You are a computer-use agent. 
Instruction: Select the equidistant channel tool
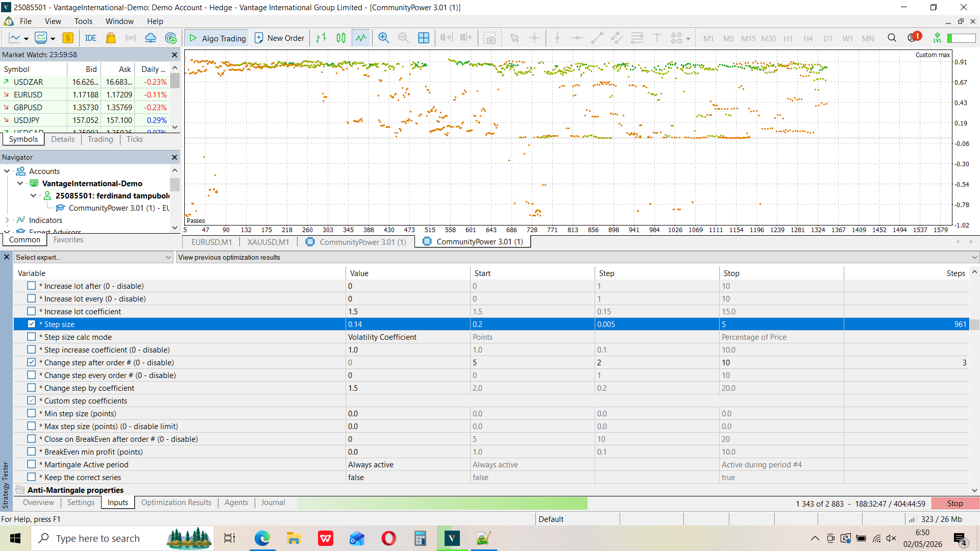tap(617, 38)
